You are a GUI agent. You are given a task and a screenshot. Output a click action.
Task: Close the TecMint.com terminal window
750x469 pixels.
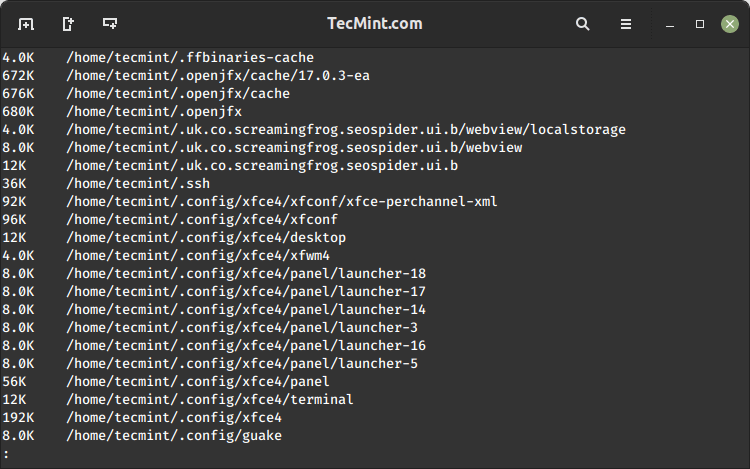[730, 23]
